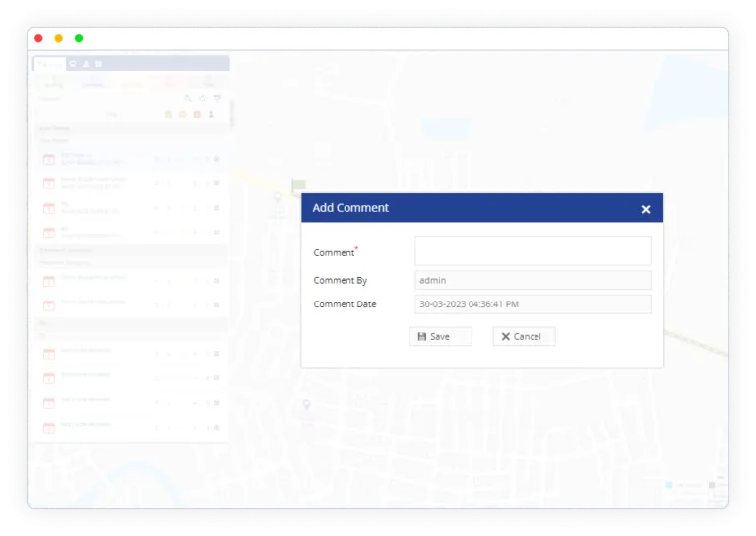This screenshot has height=536, width=756.
Task: Open search via magnifier icon in left panel
Action: tap(188, 99)
